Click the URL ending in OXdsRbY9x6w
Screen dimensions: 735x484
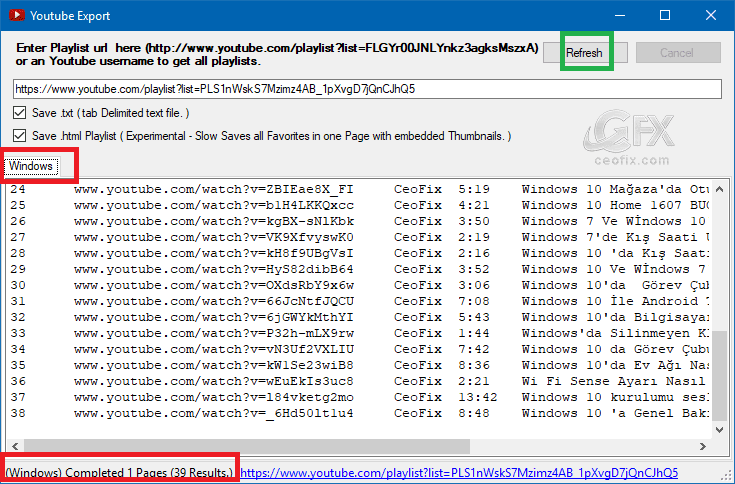213,285
